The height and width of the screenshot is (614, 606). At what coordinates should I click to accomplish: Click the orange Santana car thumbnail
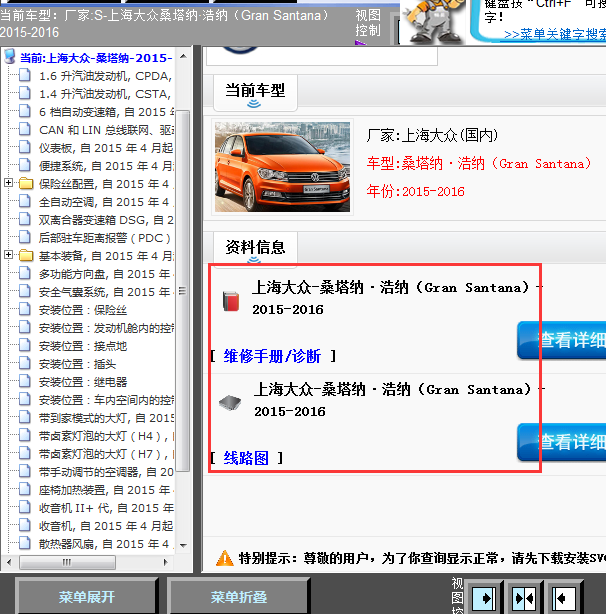(282, 167)
